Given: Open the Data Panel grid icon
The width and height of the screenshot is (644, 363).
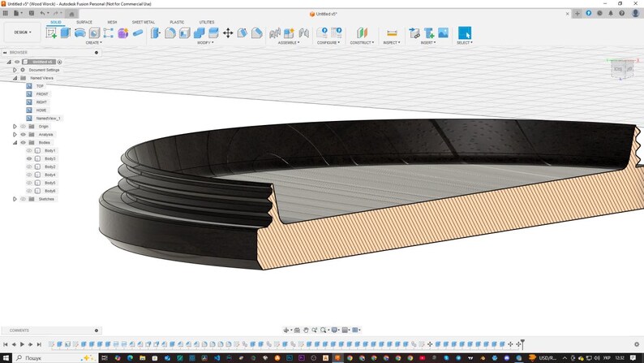Looking at the screenshot, I should pos(5,13).
